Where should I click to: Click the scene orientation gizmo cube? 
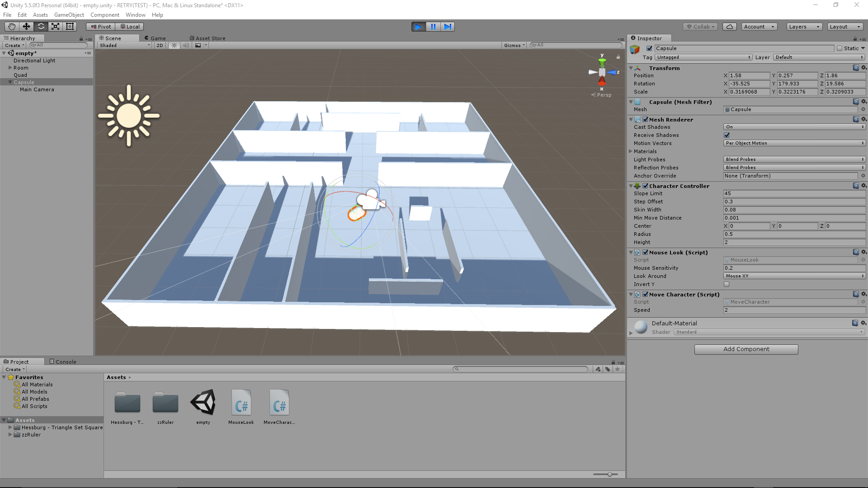point(602,72)
